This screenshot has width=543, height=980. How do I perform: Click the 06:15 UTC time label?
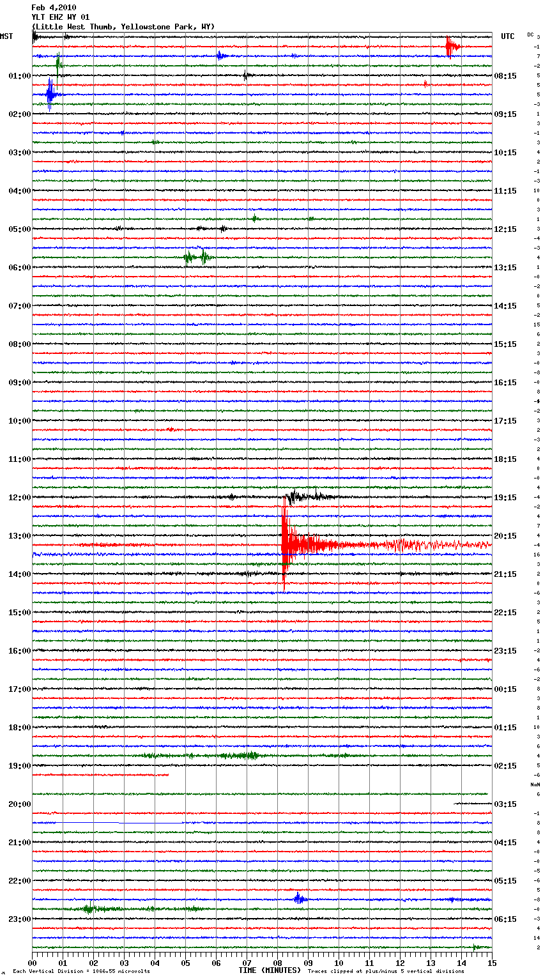(505, 919)
